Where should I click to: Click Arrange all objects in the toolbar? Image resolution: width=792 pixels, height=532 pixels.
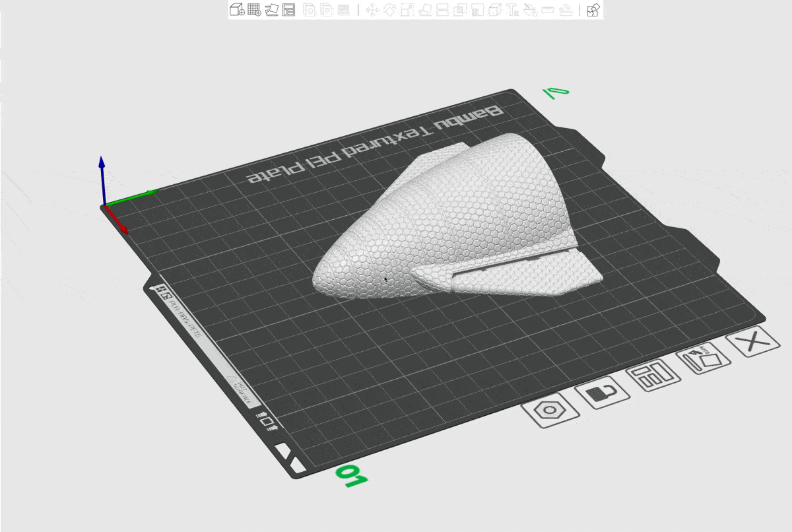point(288,10)
